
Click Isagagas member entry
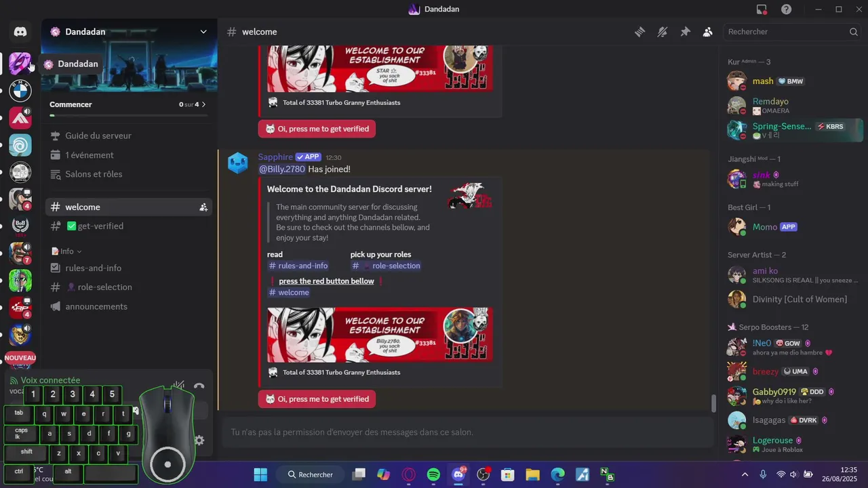click(793, 420)
